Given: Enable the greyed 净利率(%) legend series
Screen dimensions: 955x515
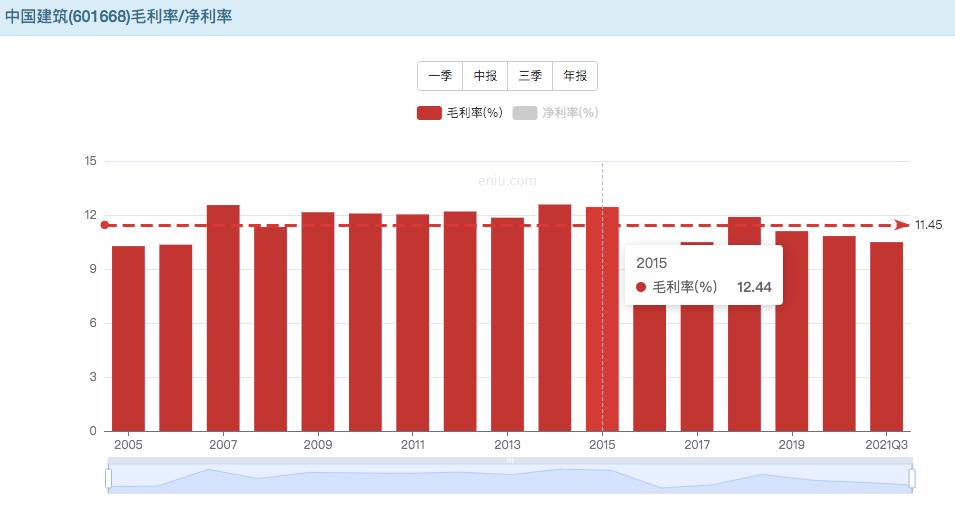Looking at the screenshot, I should (555, 113).
